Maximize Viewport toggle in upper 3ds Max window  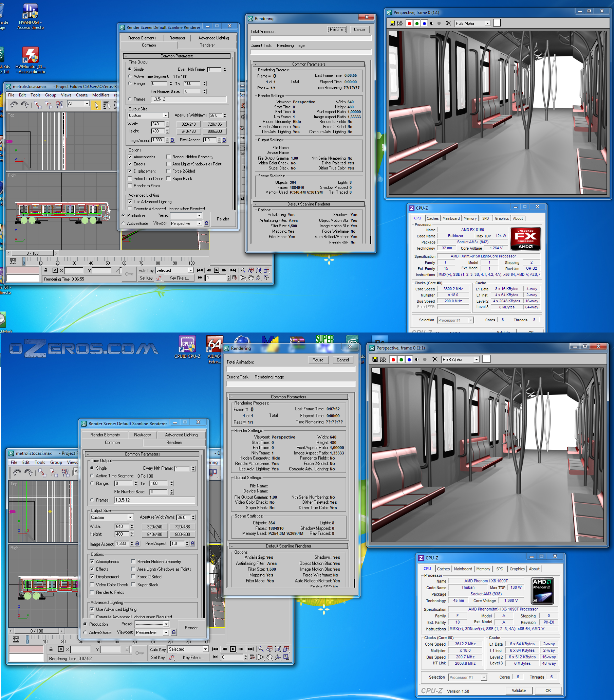pyautogui.click(x=267, y=278)
